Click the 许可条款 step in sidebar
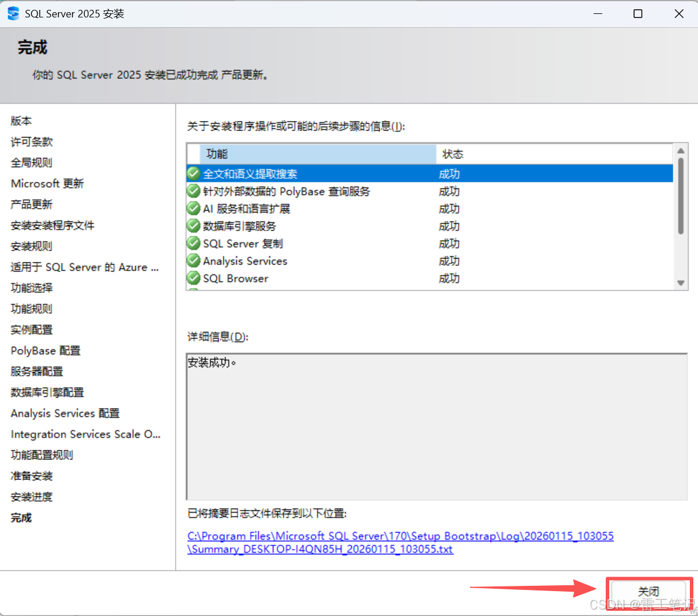Viewport: 698px width, 616px height. point(32,142)
